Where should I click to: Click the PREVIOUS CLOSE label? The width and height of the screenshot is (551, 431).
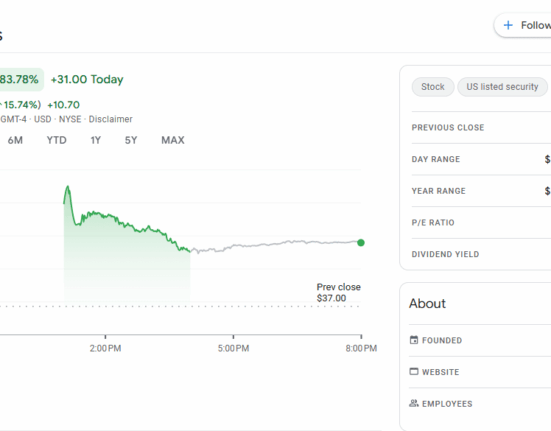448,128
